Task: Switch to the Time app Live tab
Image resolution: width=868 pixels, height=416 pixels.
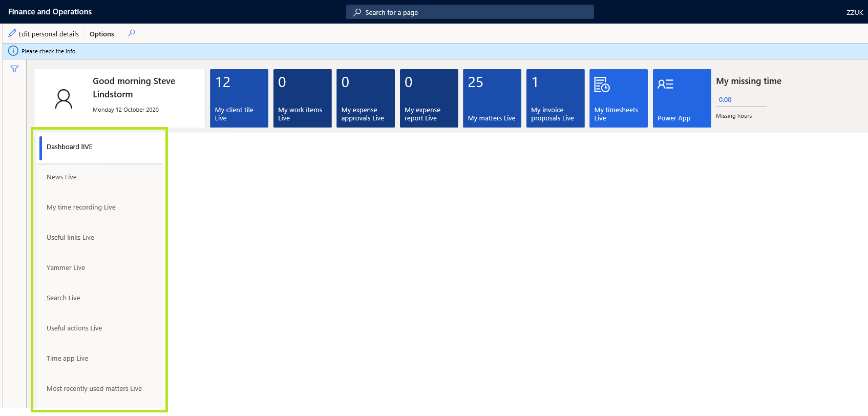Action: click(101, 359)
